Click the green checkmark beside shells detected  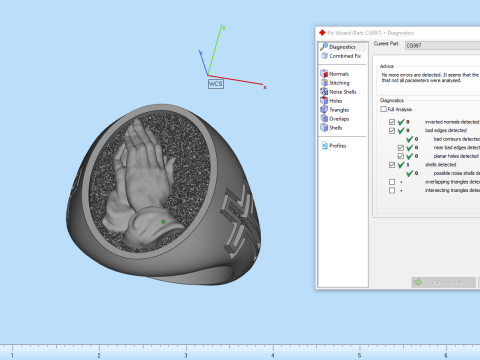pyautogui.click(x=401, y=165)
